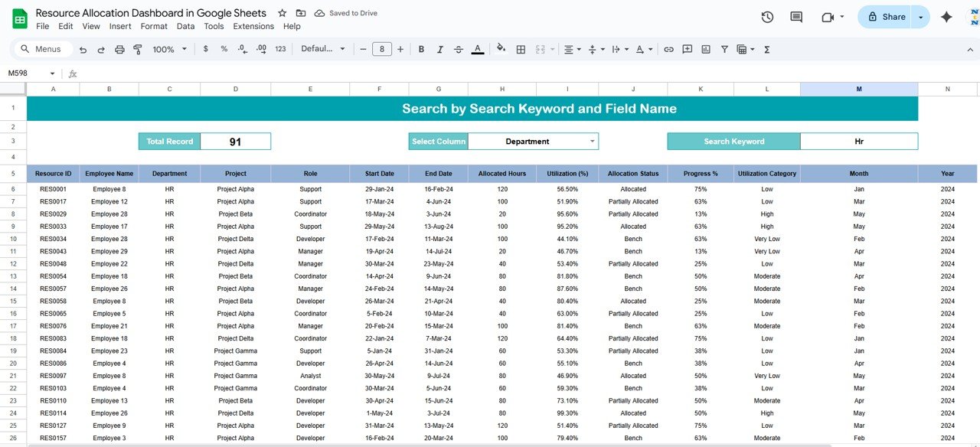Click the insert link icon
Viewport: 980px width, 447px height.
(x=668, y=49)
